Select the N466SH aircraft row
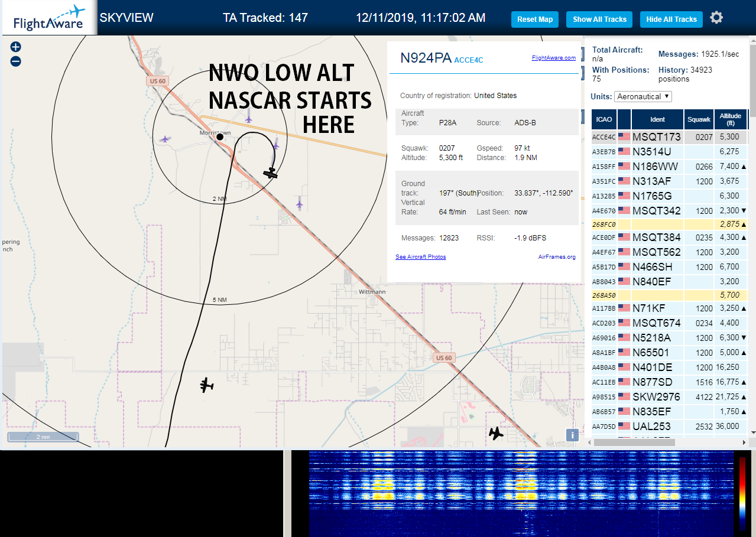This screenshot has width=756, height=537. (669, 267)
